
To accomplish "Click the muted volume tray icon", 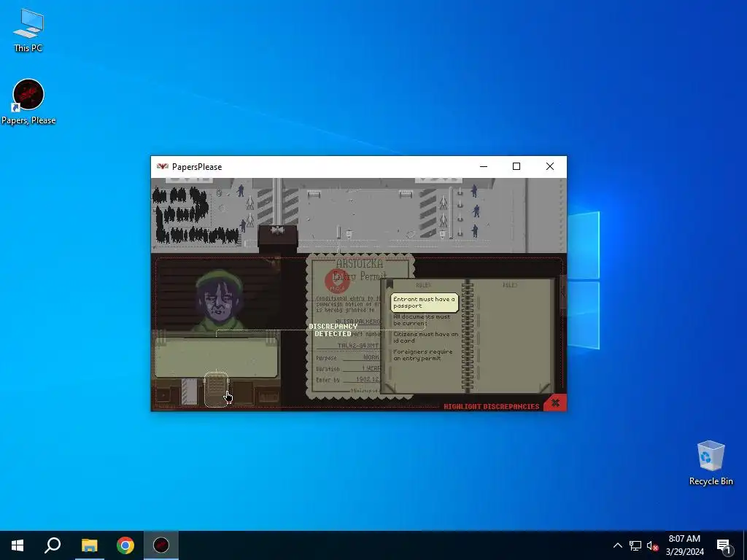I will point(652,545).
